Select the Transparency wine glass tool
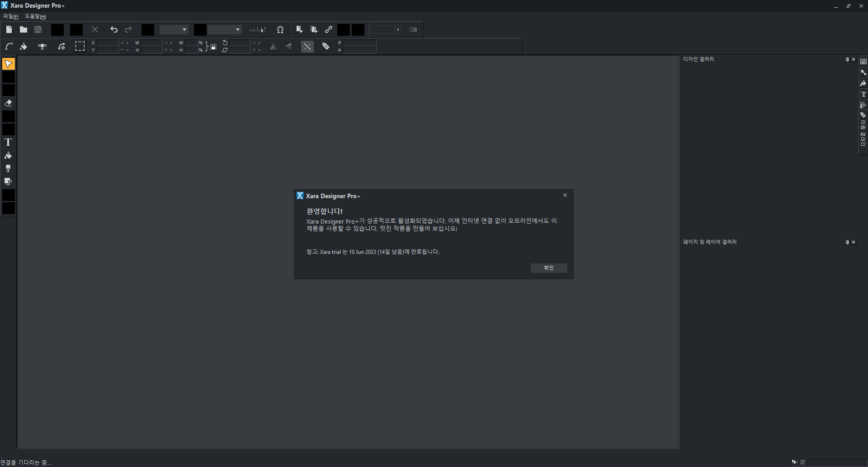The width and height of the screenshot is (868, 467). (x=8, y=168)
